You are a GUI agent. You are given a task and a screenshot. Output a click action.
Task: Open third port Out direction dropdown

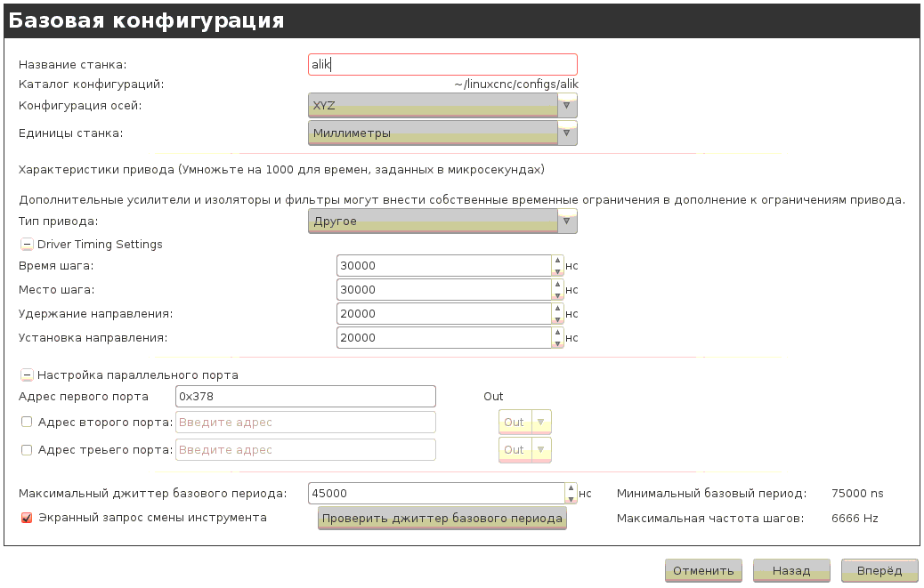pyautogui.click(x=525, y=450)
